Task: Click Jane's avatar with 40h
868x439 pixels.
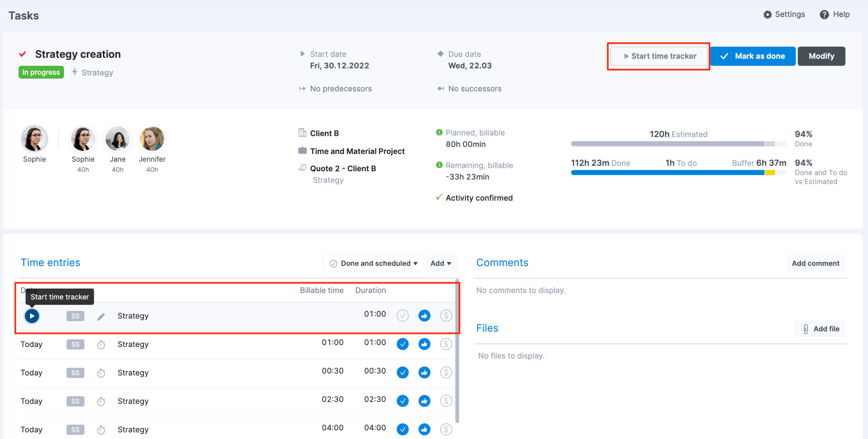Action: pos(117,138)
